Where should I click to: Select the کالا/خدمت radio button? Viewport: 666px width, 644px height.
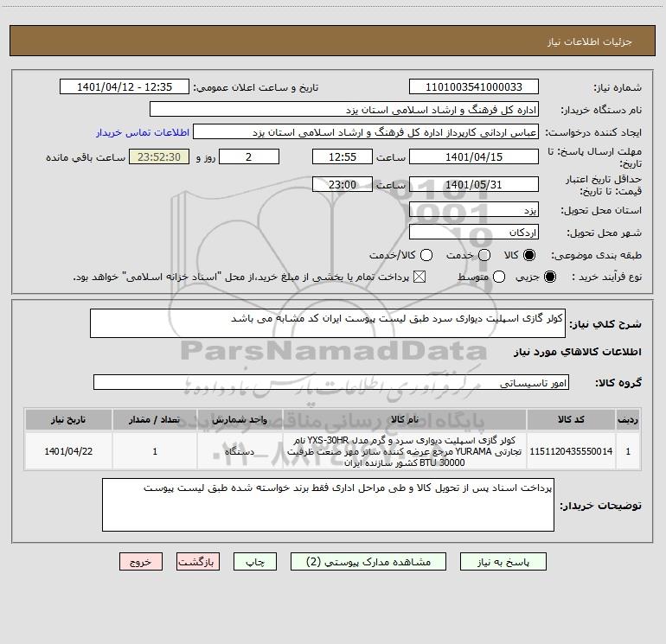tap(426, 255)
